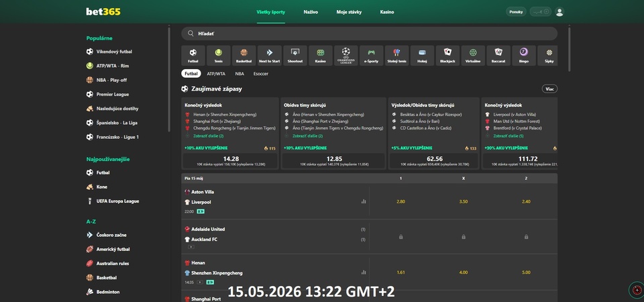The height and width of the screenshot is (302, 644).
Task: Select draw odds 4.00 for Henan match
Action: click(x=464, y=272)
